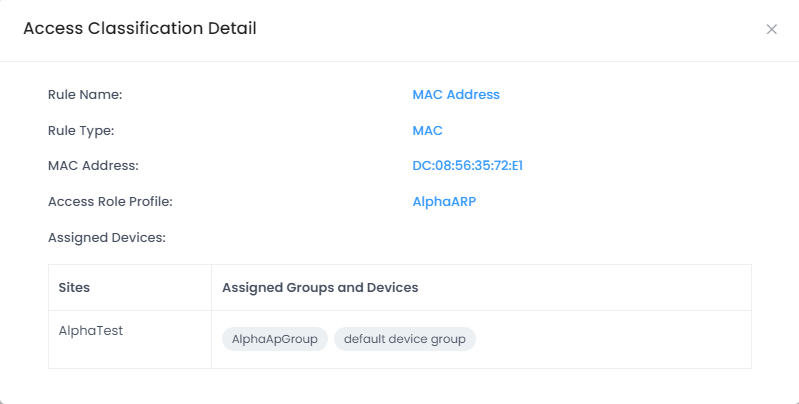Click the "default device group" tag
799x404 pixels.
(x=404, y=340)
